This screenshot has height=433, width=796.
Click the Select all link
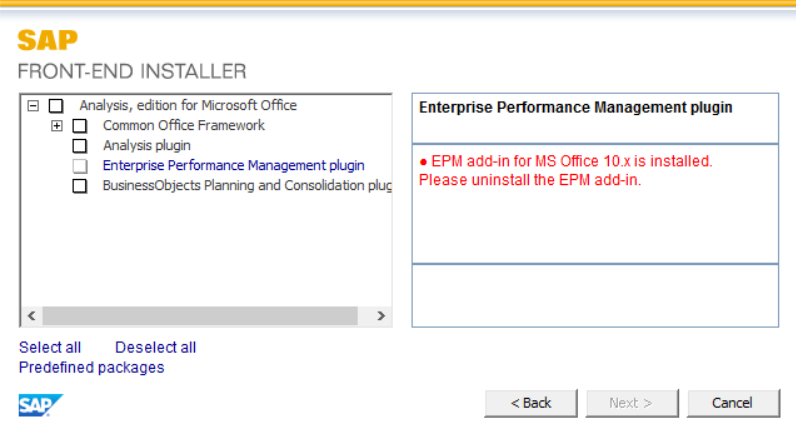point(50,347)
